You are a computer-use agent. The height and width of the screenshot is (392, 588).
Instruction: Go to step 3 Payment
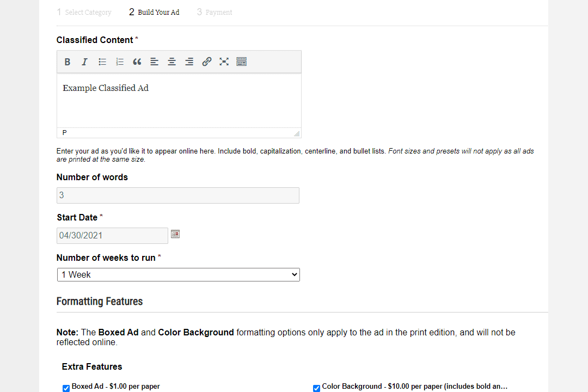coord(215,13)
